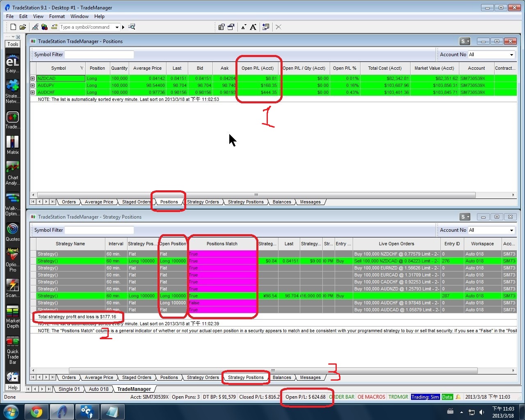Click the symbol lookup magnifier icon
The height and width of the screenshot is (420, 525).
pos(132,27)
